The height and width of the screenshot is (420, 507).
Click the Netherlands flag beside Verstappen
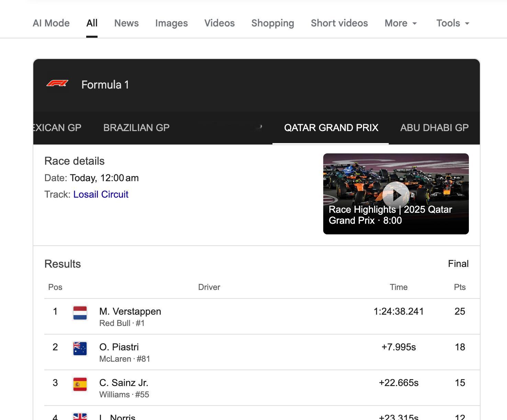click(80, 313)
